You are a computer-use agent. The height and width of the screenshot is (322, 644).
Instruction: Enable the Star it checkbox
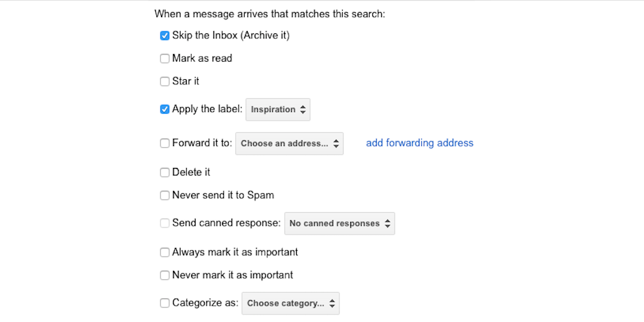point(165,81)
